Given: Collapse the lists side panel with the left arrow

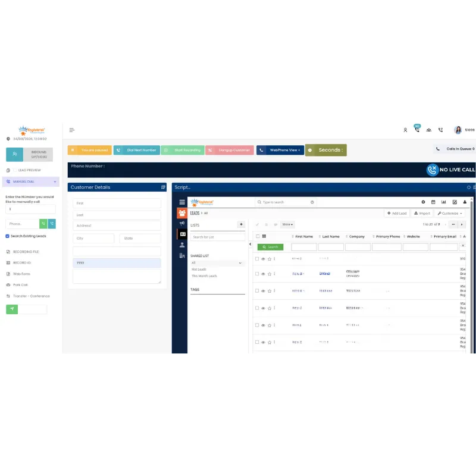Looking at the screenshot, I should (x=250, y=244).
